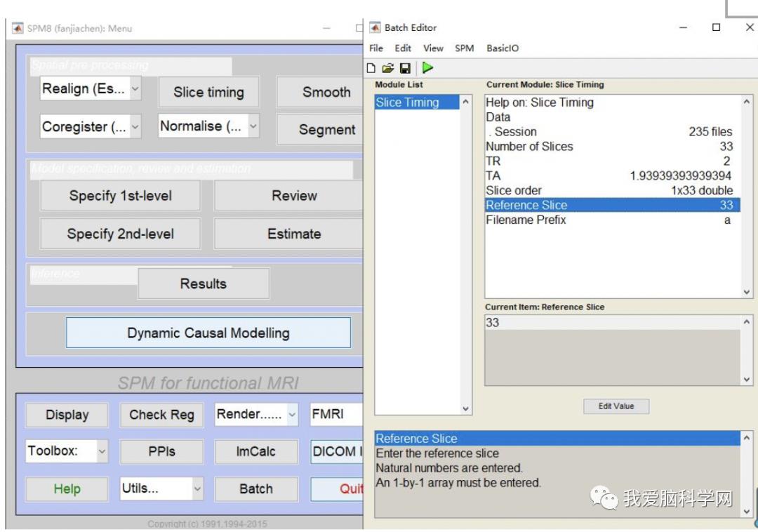Click the Display button
The height and width of the screenshot is (532, 758).
coord(67,415)
